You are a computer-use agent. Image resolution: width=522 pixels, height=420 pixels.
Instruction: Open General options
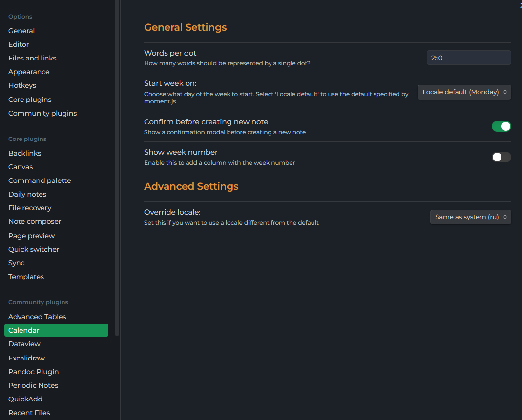(x=21, y=31)
